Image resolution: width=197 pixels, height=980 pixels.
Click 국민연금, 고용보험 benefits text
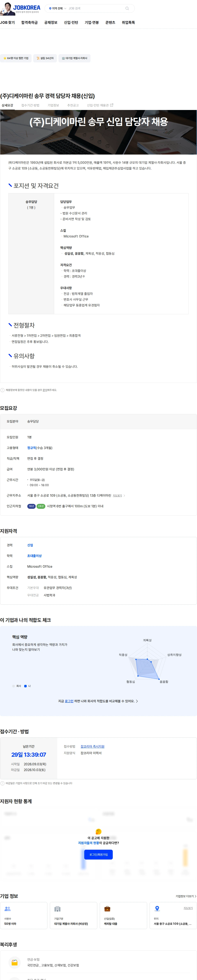click(x=53, y=965)
